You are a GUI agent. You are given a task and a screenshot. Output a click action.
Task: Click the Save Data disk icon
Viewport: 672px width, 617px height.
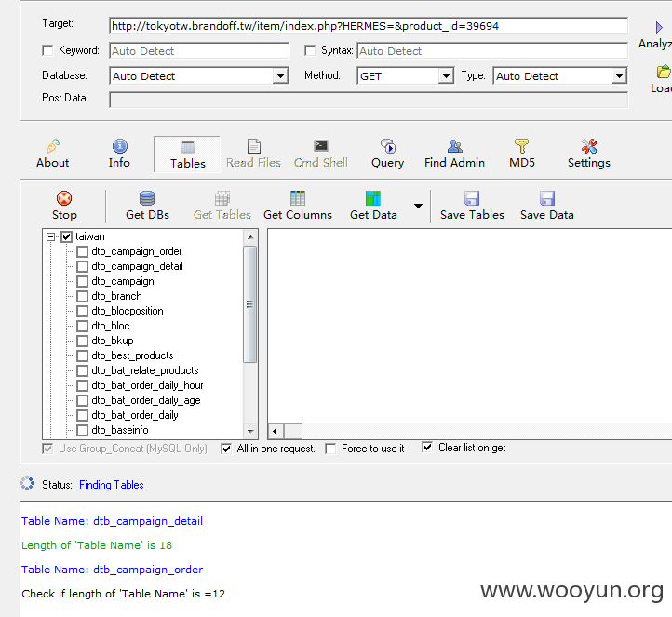(547, 198)
